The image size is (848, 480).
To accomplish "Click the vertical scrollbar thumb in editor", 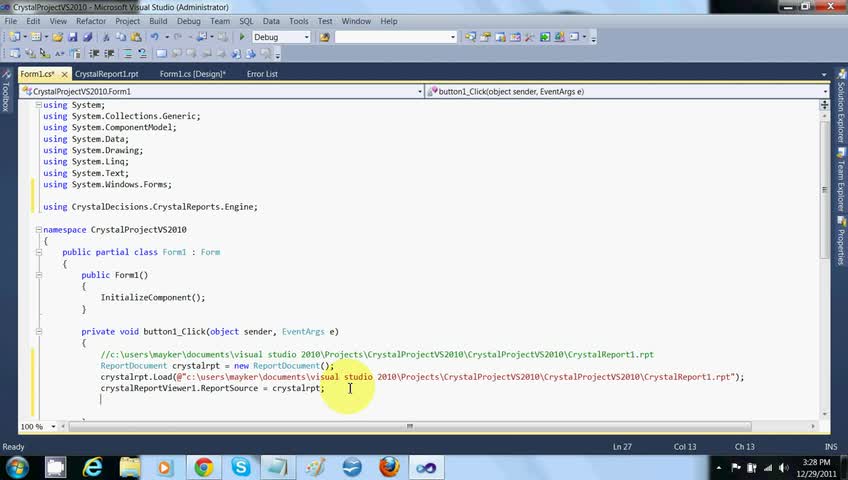I will click(x=824, y=189).
